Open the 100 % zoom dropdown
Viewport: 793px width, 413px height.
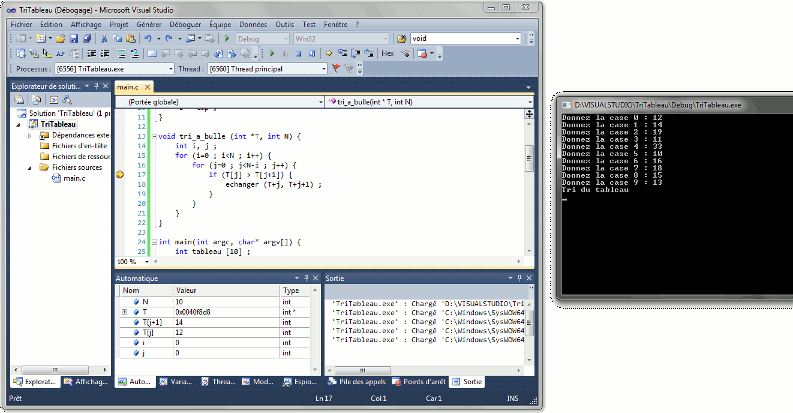[147, 261]
